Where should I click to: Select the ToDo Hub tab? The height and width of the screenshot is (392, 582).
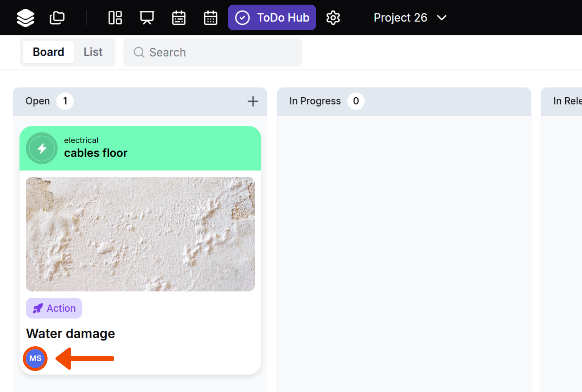coord(272,17)
